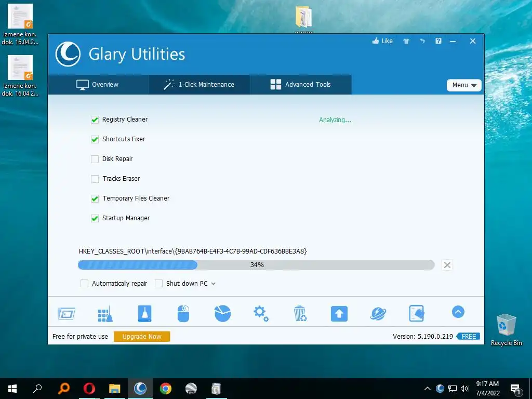This screenshot has width=532, height=399.
Task: Click the HKEY_CLASSES_ROOT registry path text
Action: (x=193, y=251)
